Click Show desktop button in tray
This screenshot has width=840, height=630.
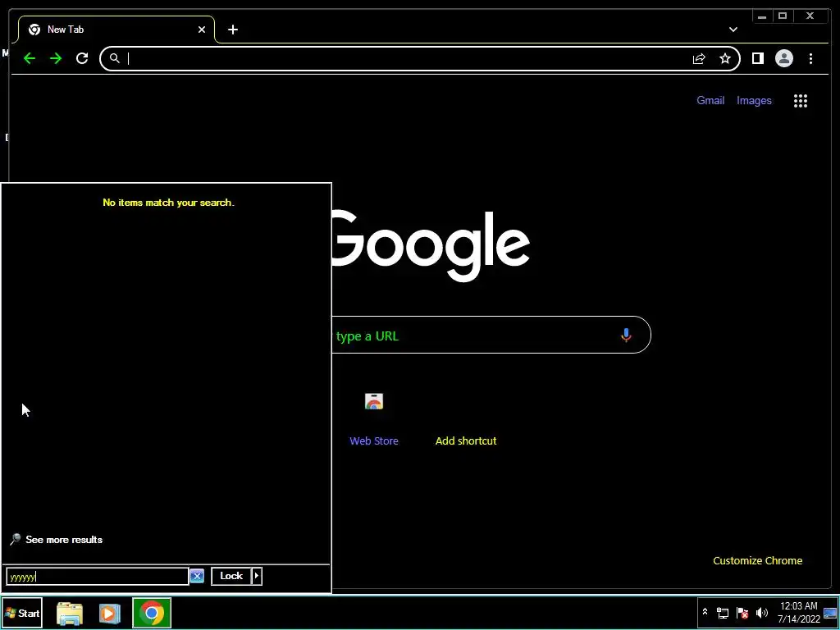click(x=830, y=613)
